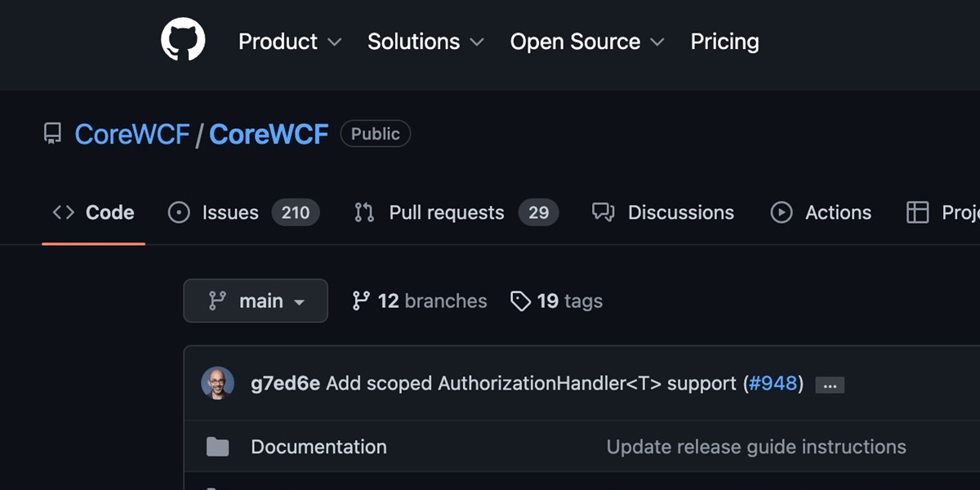Open the Product dropdown menu

coord(289,42)
